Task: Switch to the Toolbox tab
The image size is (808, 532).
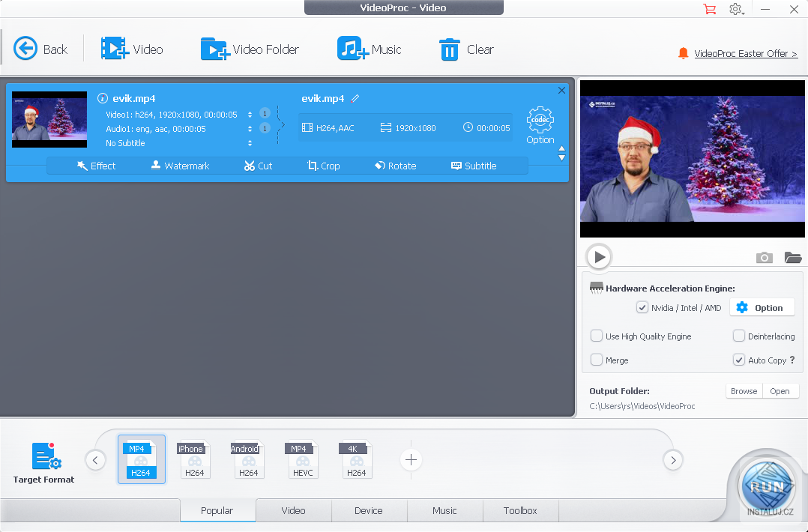Action: (x=520, y=510)
